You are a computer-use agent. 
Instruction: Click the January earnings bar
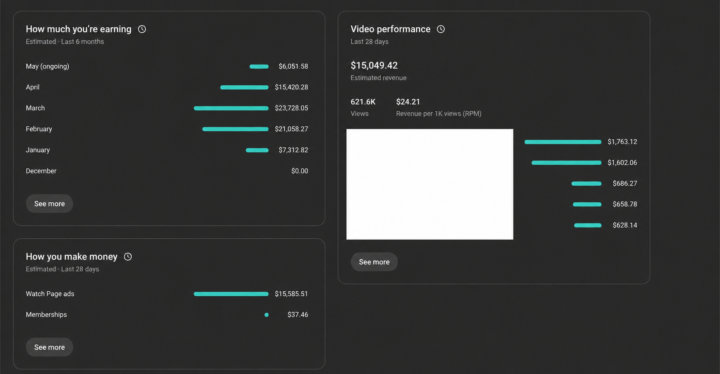(x=257, y=150)
